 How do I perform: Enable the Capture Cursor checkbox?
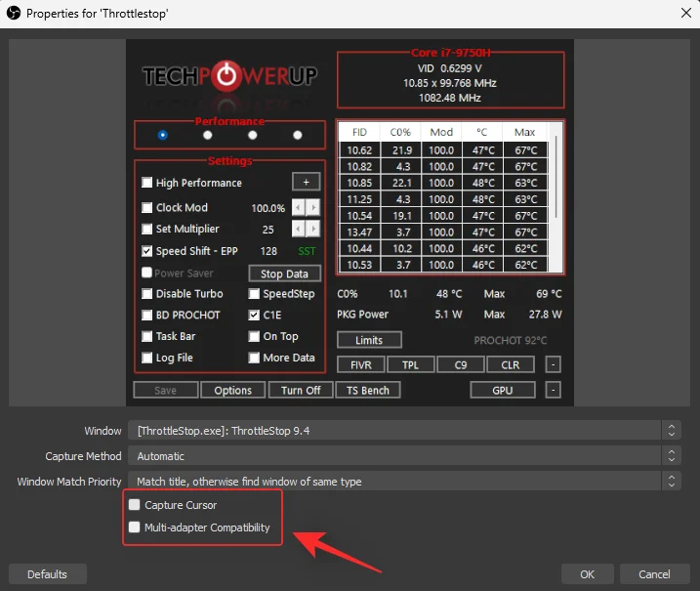135,505
